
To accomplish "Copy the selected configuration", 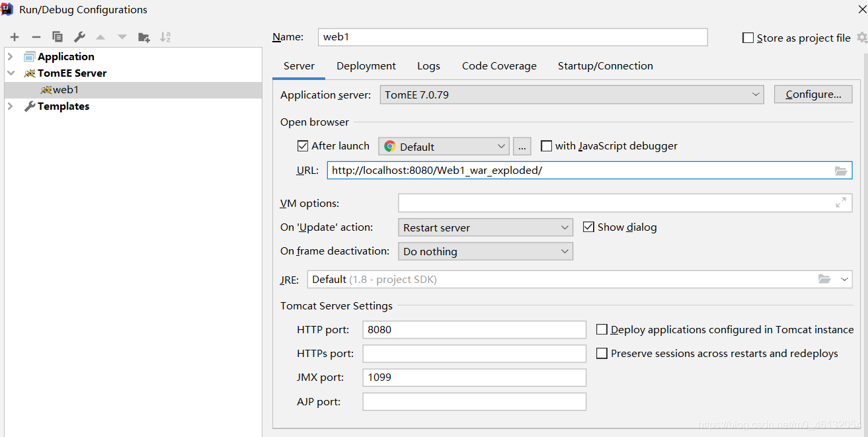I will (x=58, y=37).
